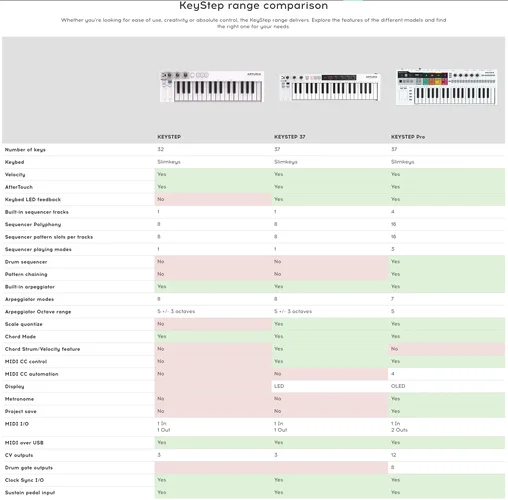The height and width of the screenshot is (500, 508).
Task: Click KeyStep 37 'Yes' for Sustain pedal input
Action: click(278, 492)
